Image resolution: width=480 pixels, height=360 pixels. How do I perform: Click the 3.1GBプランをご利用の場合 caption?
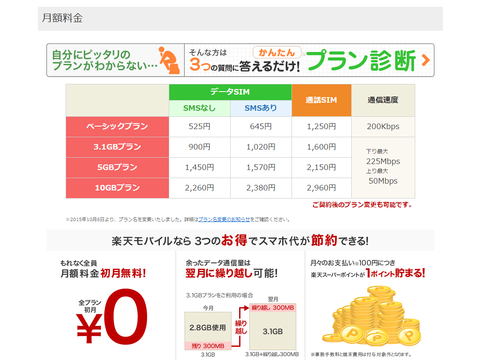tap(219, 295)
